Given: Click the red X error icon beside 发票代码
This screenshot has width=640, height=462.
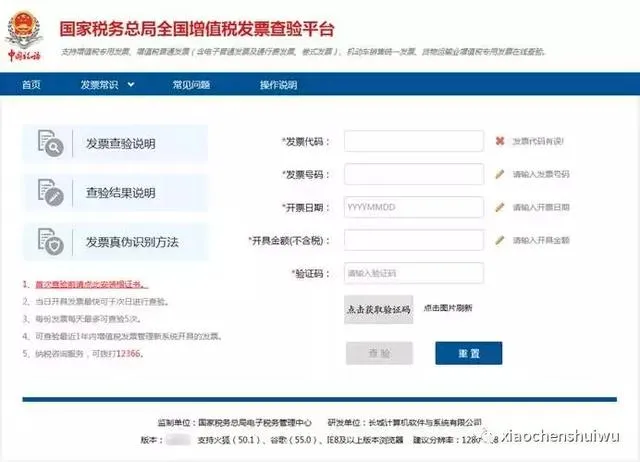Looking at the screenshot, I should [500, 141].
